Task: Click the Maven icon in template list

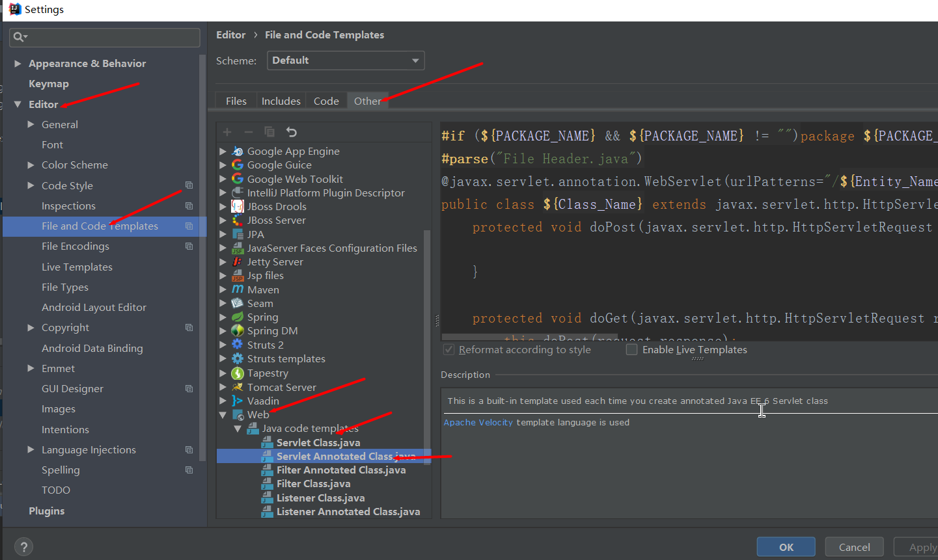Action: 238,289
